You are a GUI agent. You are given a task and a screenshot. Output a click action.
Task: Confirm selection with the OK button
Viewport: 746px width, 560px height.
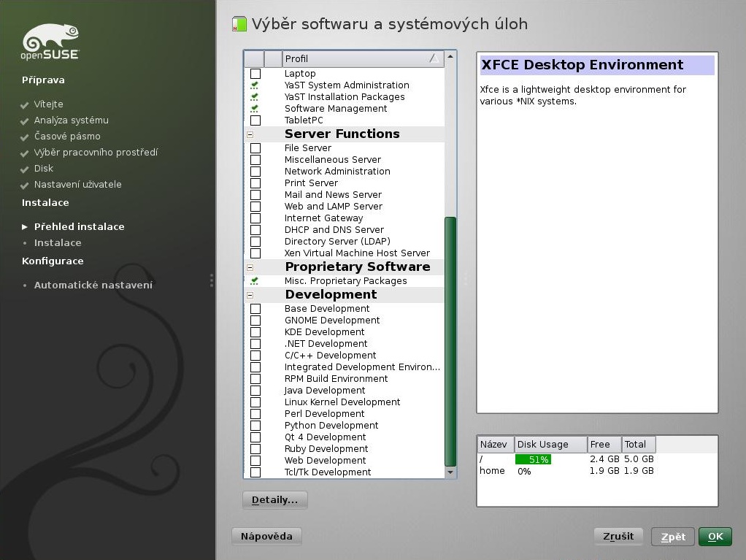coord(715,537)
